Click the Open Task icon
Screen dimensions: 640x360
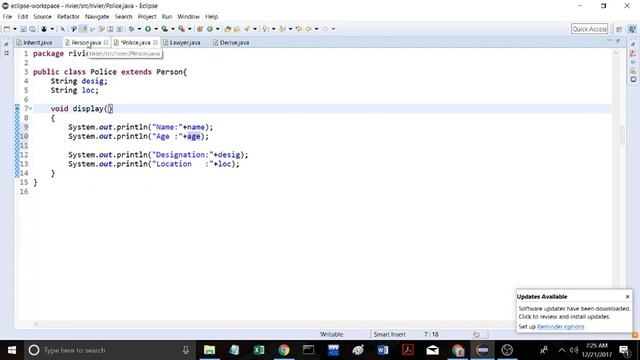pyautogui.click(x=237, y=29)
